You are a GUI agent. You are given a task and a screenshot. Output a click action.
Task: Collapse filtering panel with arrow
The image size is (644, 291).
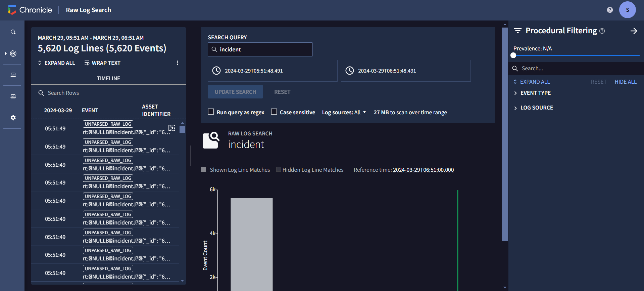click(634, 31)
